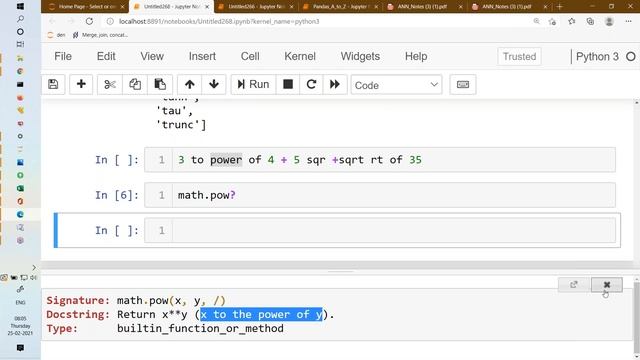This screenshot has height=360, width=640.
Task: Click the Trusted notebook button
Action: 519,56
